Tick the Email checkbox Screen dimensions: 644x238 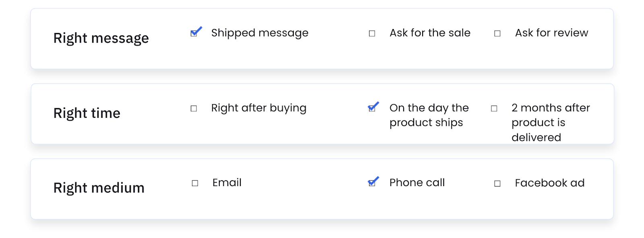[x=195, y=183]
